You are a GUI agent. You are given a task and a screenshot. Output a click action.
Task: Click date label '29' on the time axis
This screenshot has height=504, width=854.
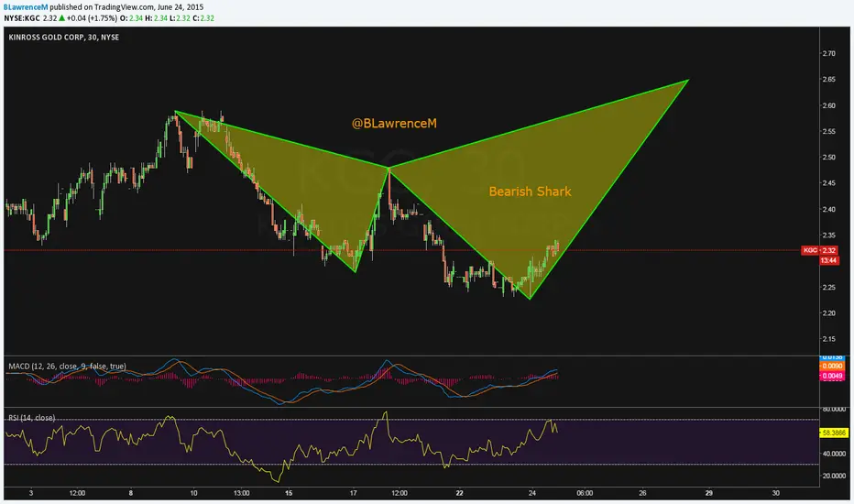(x=708, y=493)
